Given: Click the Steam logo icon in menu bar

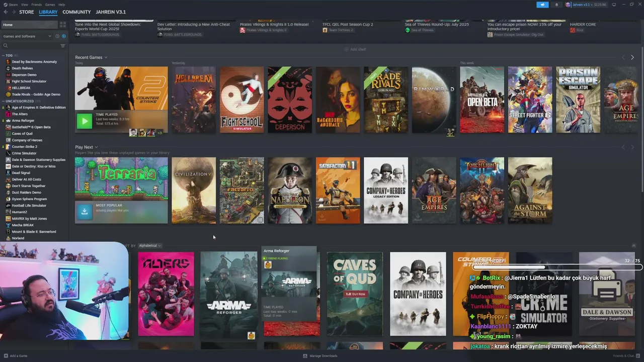Looking at the screenshot, I should 6,5.
